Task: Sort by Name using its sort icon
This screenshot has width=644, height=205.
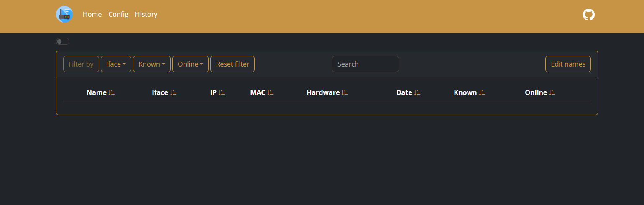Action: (112, 93)
